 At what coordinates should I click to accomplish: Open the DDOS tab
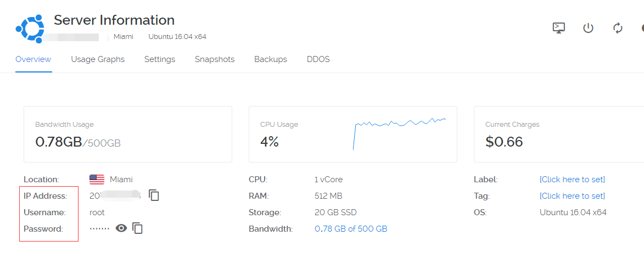(318, 59)
